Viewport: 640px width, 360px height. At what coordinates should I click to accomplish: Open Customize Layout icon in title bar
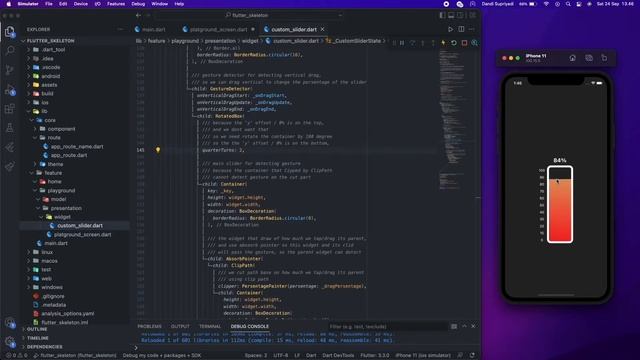(473, 15)
